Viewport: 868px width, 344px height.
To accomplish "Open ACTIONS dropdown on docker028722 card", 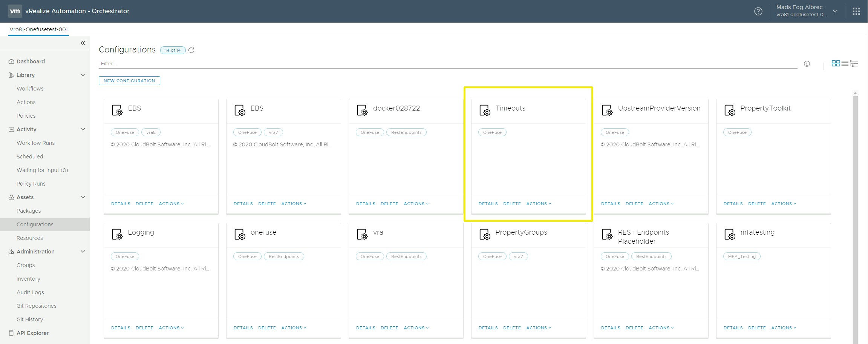I will [416, 204].
